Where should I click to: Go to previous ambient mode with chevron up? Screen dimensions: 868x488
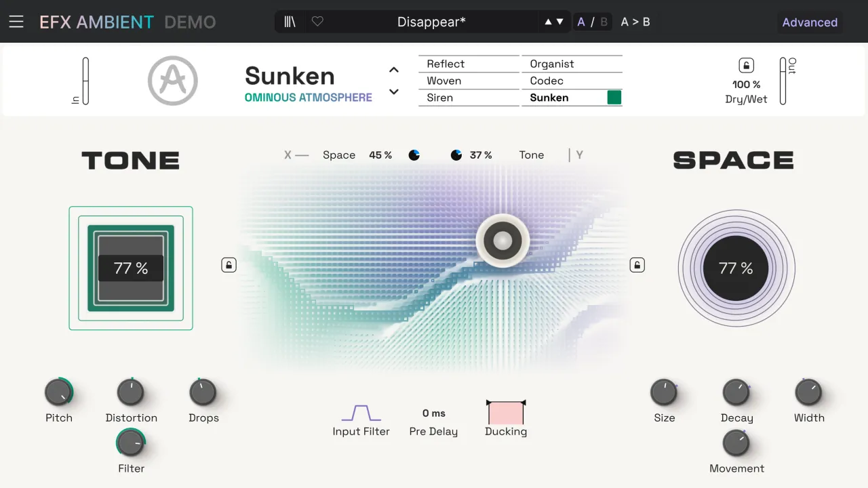click(x=394, y=70)
